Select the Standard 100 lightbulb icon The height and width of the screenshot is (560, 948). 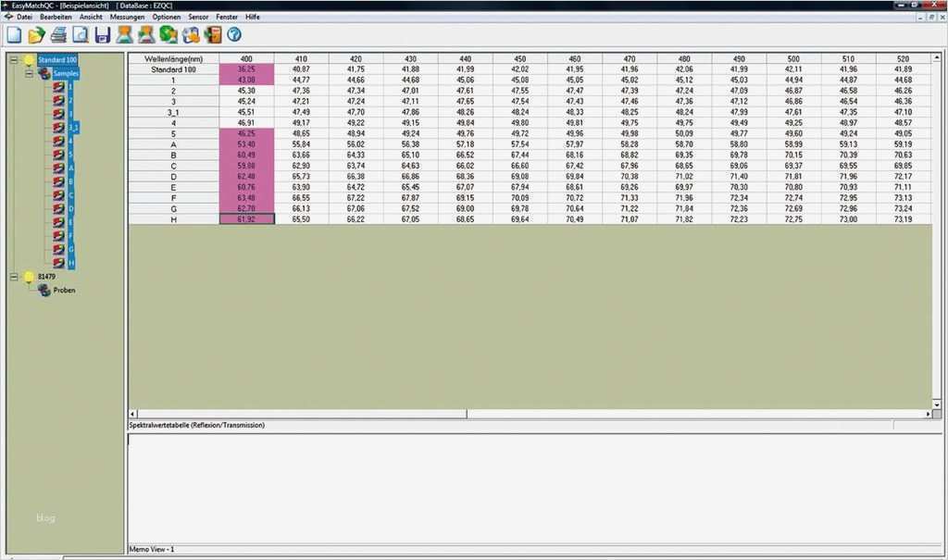pos(29,60)
